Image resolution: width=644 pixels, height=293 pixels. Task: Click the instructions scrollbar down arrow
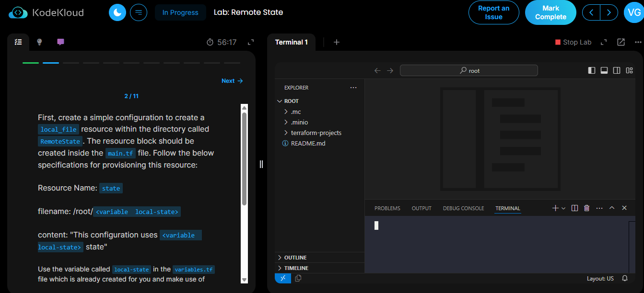click(244, 280)
